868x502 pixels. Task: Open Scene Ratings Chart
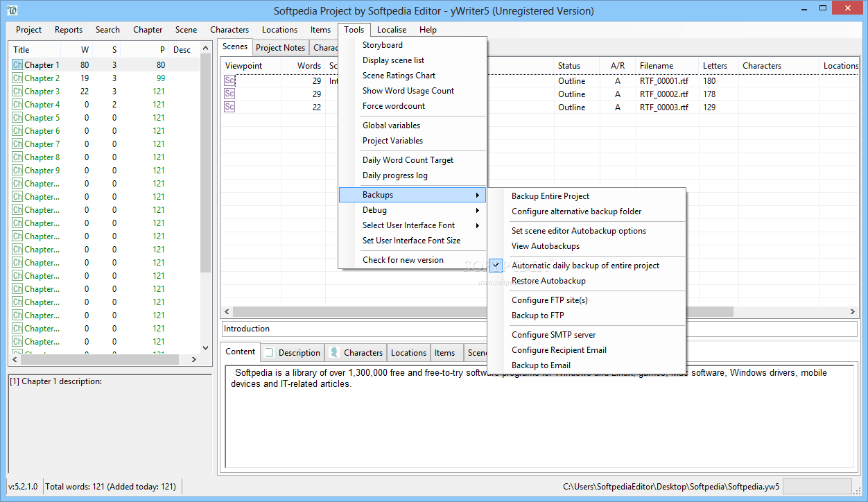click(x=413, y=76)
